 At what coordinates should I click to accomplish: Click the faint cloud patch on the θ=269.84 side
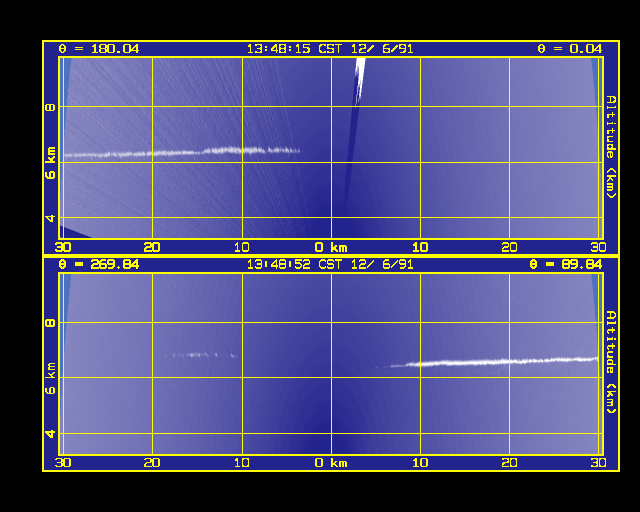point(201,355)
